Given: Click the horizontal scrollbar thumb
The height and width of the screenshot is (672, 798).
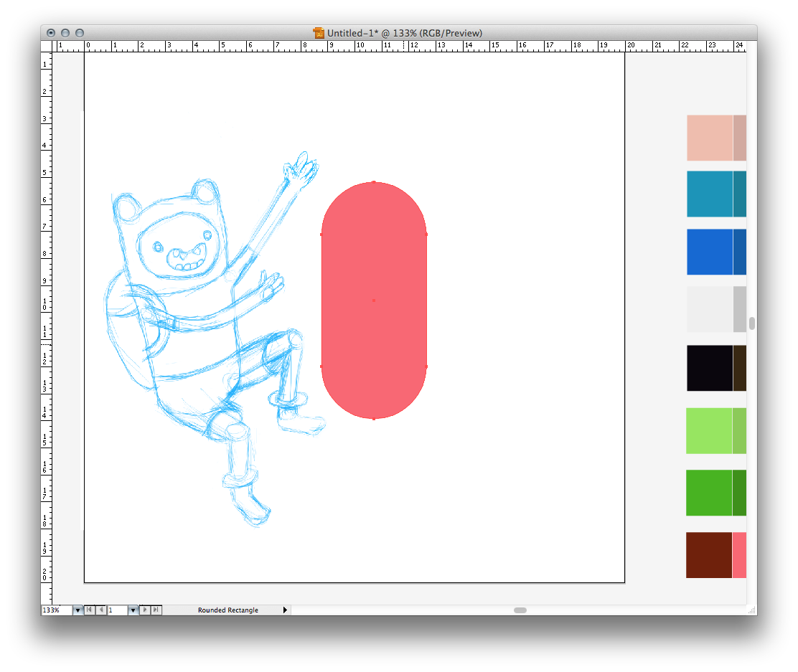Looking at the screenshot, I should click(520, 610).
